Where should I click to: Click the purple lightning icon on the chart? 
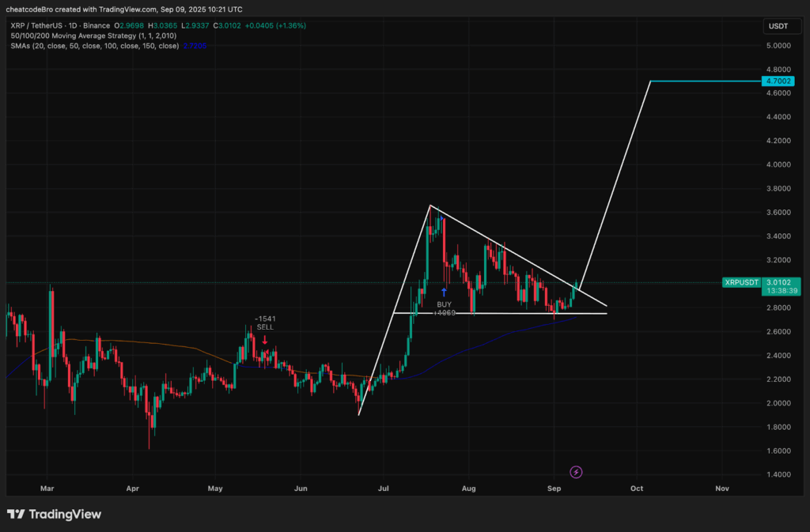[576, 472]
